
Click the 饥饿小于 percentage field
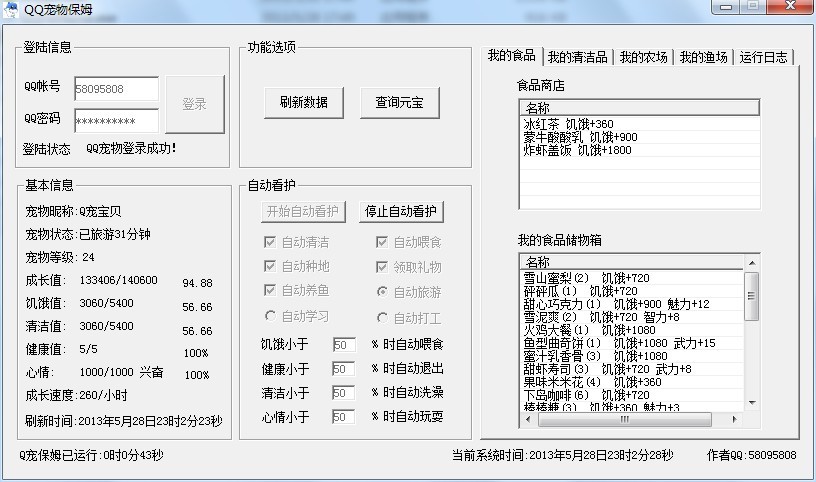pyautogui.click(x=344, y=345)
